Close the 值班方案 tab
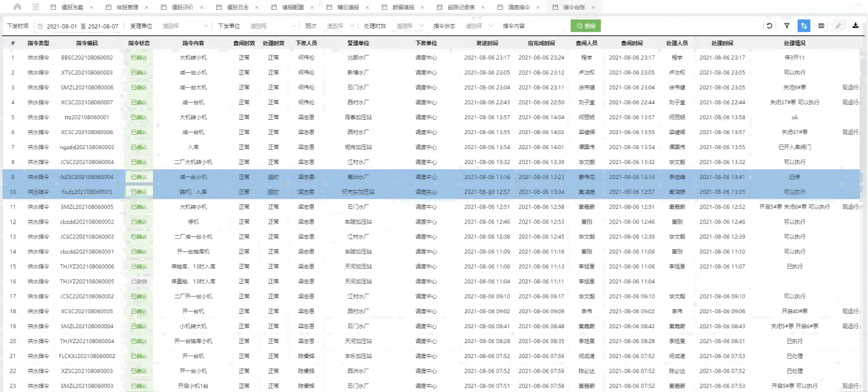 point(91,7)
